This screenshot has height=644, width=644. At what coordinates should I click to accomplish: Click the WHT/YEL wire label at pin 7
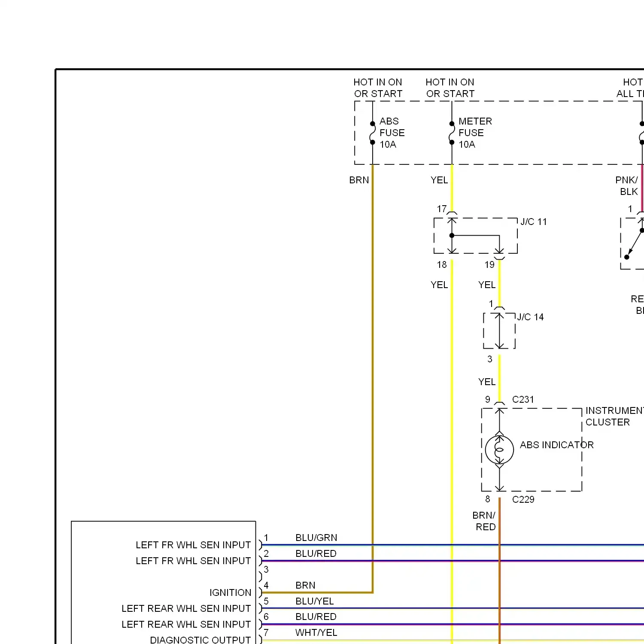coord(316,632)
